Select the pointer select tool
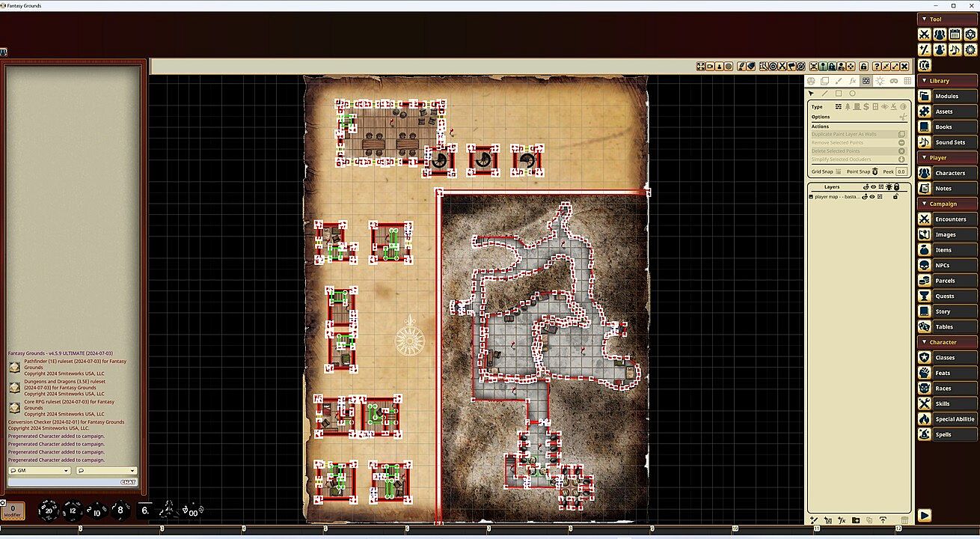Screen dimensions: 980x539 tap(811, 94)
